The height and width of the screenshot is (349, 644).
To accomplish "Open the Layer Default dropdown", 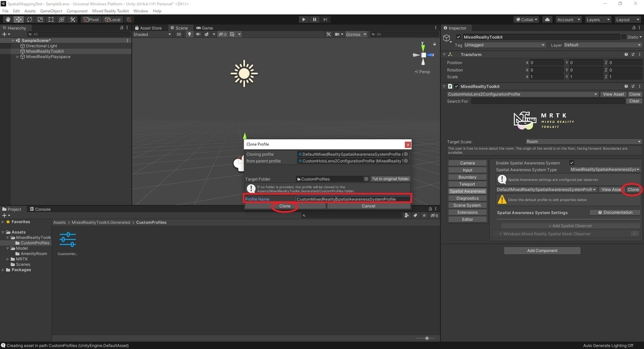I will 602,45.
